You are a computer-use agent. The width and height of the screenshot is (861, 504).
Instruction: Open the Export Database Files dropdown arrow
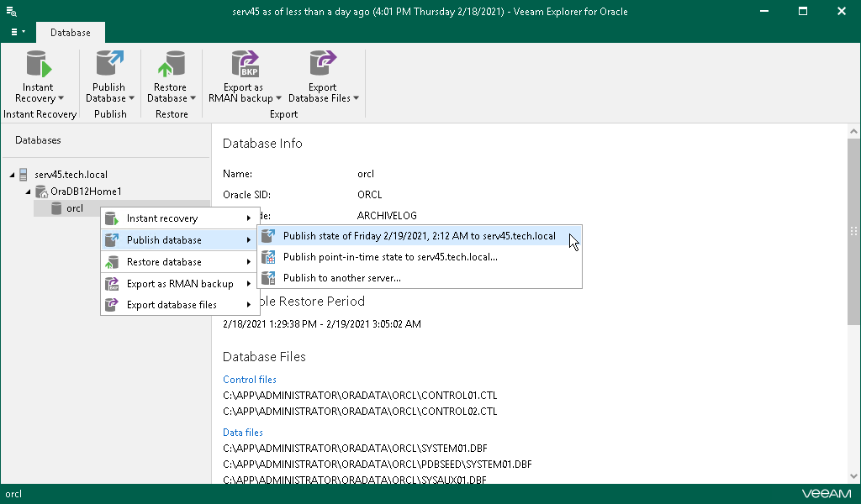coord(356,98)
